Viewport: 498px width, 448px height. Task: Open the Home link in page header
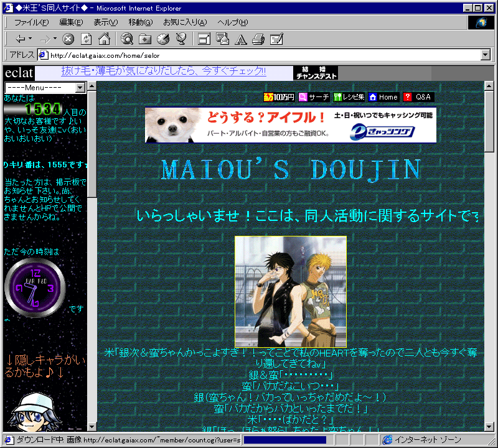click(x=383, y=97)
